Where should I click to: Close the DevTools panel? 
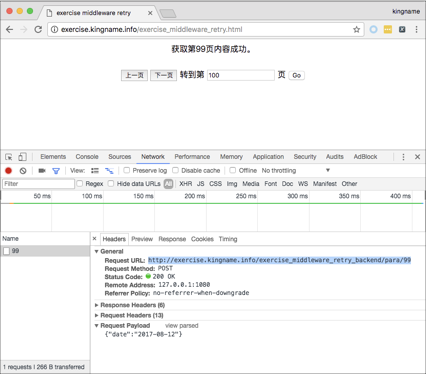point(417,157)
